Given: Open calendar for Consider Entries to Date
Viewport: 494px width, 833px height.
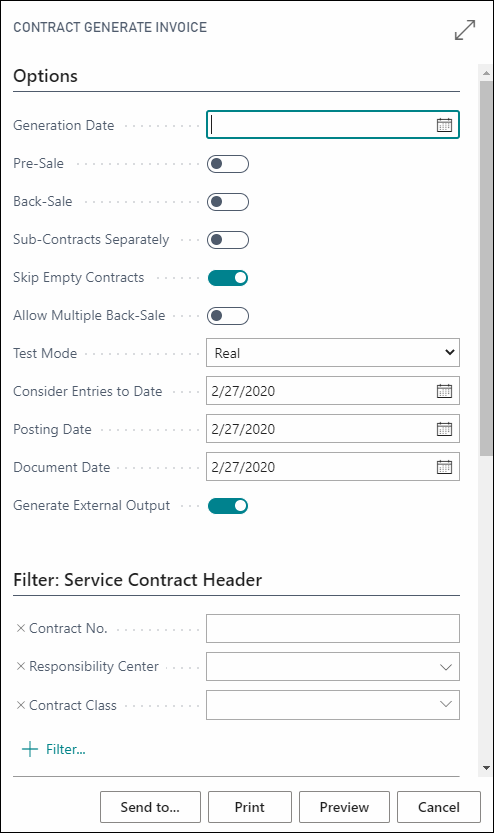Looking at the screenshot, I should point(444,391).
